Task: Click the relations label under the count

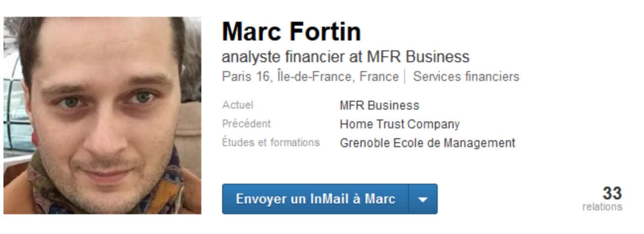Action: [602, 206]
